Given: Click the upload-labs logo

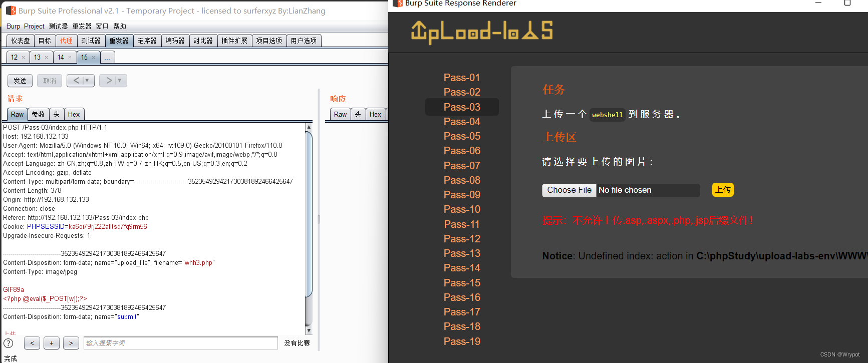Looking at the screenshot, I should coord(482,32).
